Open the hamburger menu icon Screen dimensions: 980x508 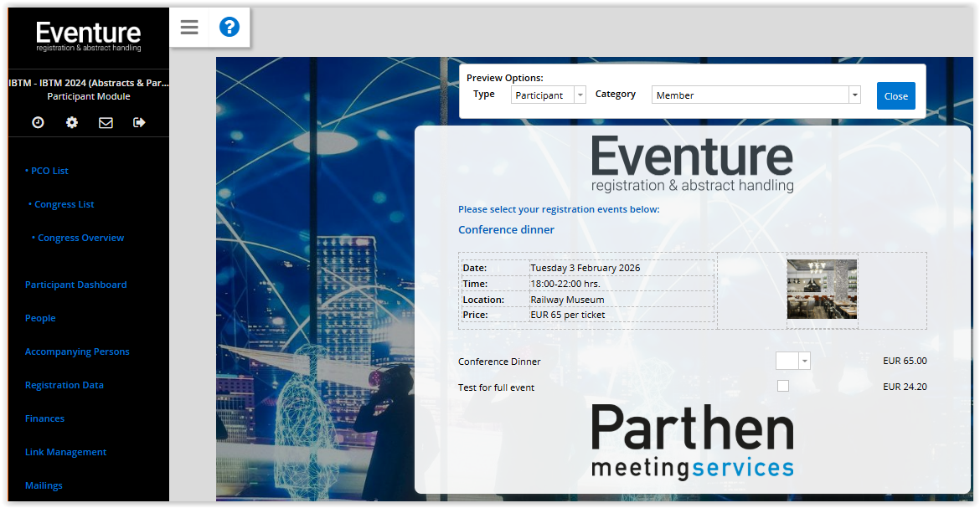pyautogui.click(x=189, y=28)
